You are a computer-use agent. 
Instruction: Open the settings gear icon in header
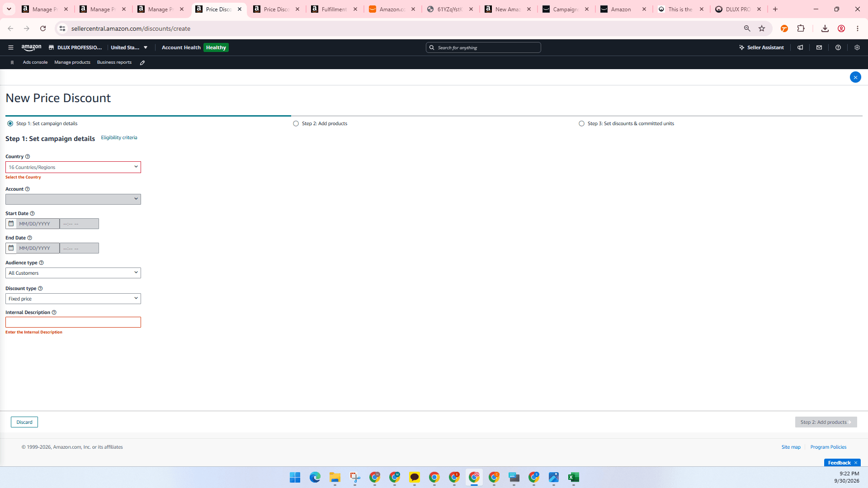click(857, 47)
